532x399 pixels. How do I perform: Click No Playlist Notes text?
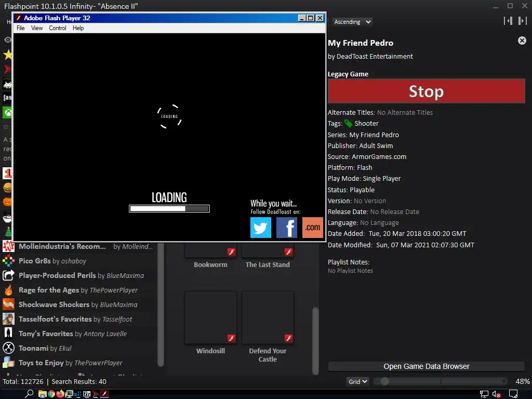(350, 271)
